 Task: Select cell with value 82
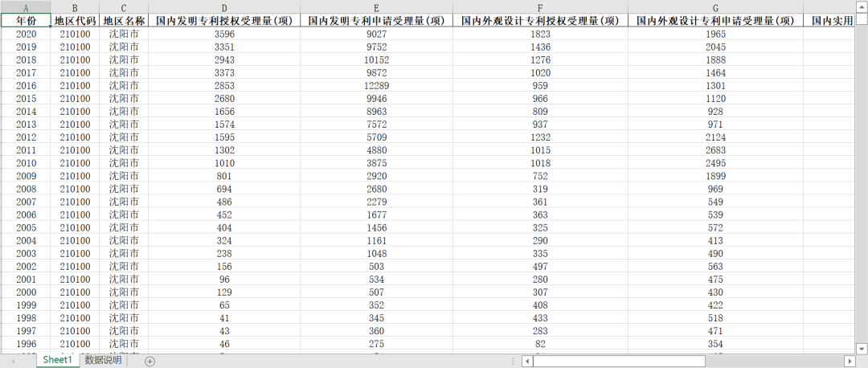point(540,344)
